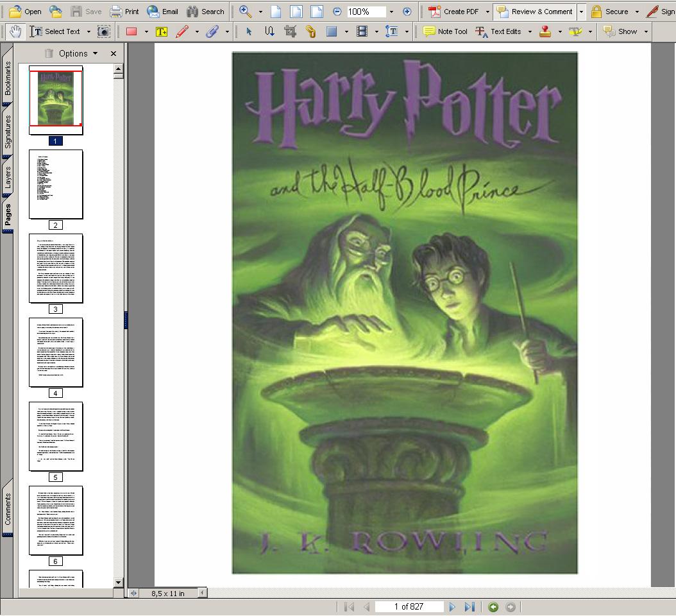Click the Search button

(205, 12)
